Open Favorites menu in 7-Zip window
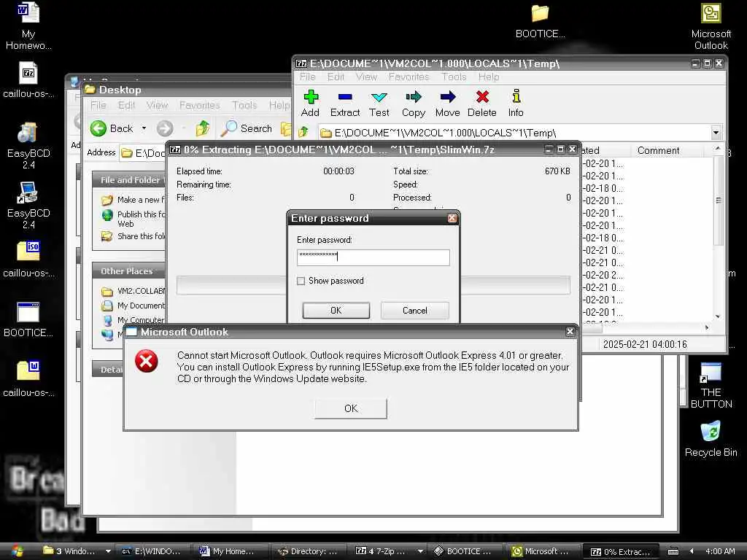 pyautogui.click(x=409, y=77)
